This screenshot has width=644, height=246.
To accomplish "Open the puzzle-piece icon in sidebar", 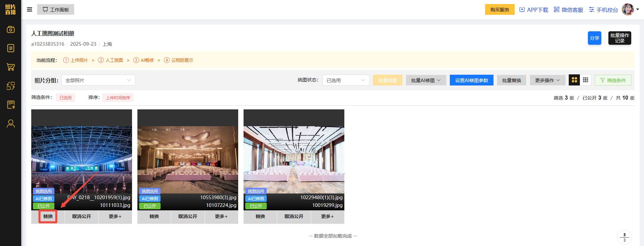I will coord(10,86).
